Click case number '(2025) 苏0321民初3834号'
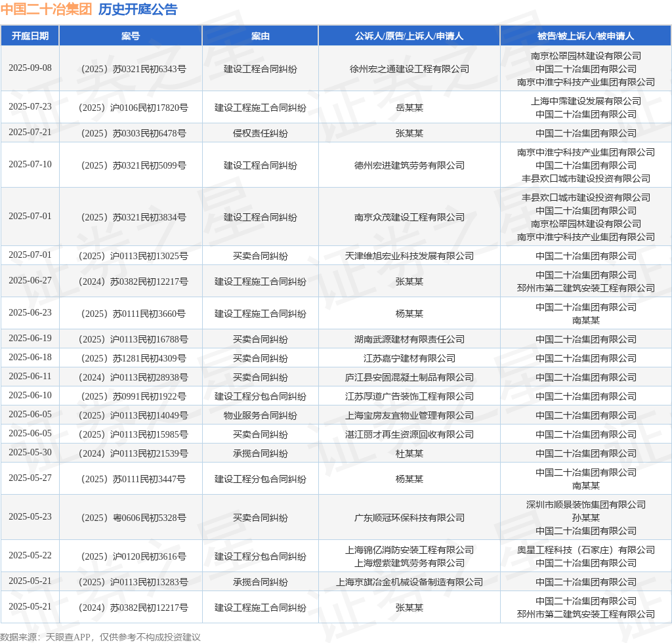This screenshot has width=672, height=643. pyautogui.click(x=133, y=217)
